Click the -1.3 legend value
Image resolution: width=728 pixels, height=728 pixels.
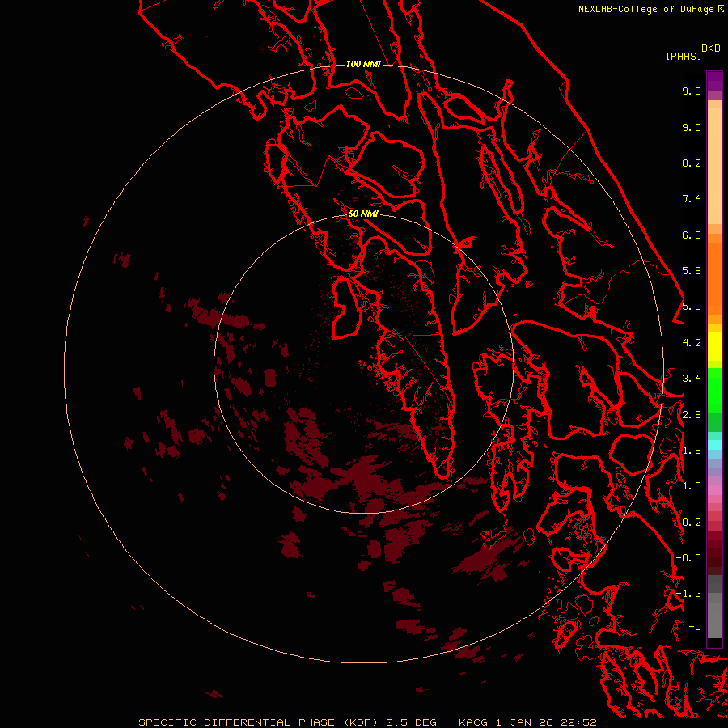point(688,594)
